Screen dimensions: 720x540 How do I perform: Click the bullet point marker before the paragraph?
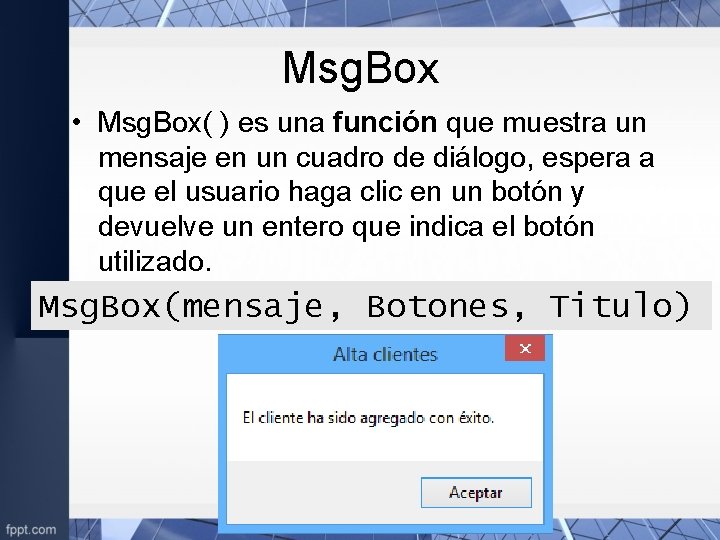click(x=76, y=123)
